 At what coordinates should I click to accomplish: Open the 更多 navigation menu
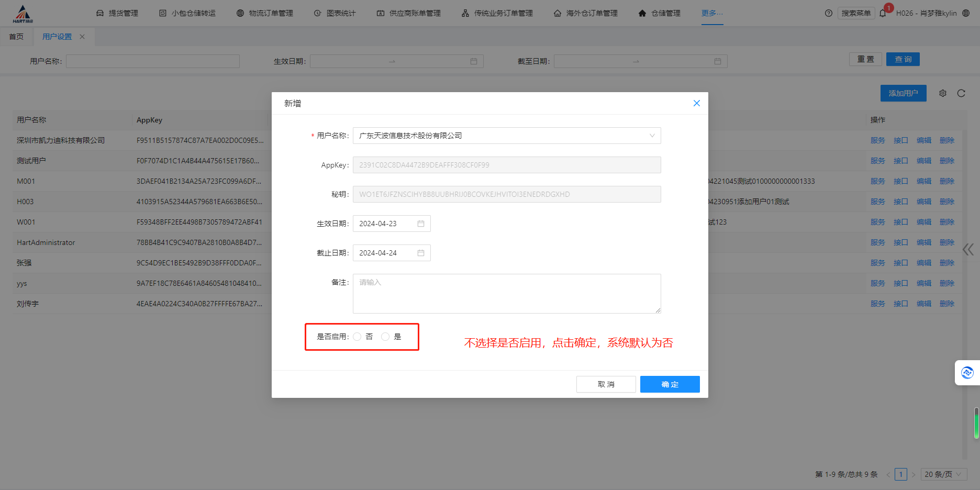pyautogui.click(x=712, y=13)
